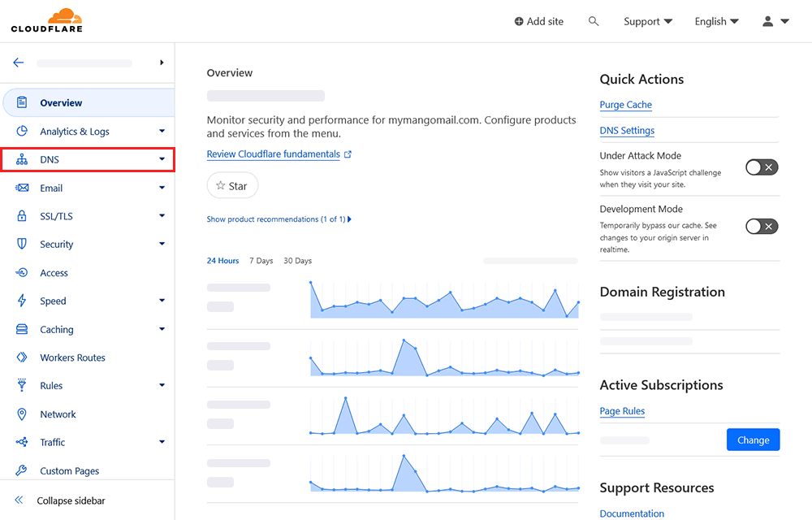Click the Network location pin icon
The image size is (812, 520).
(x=22, y=414)
